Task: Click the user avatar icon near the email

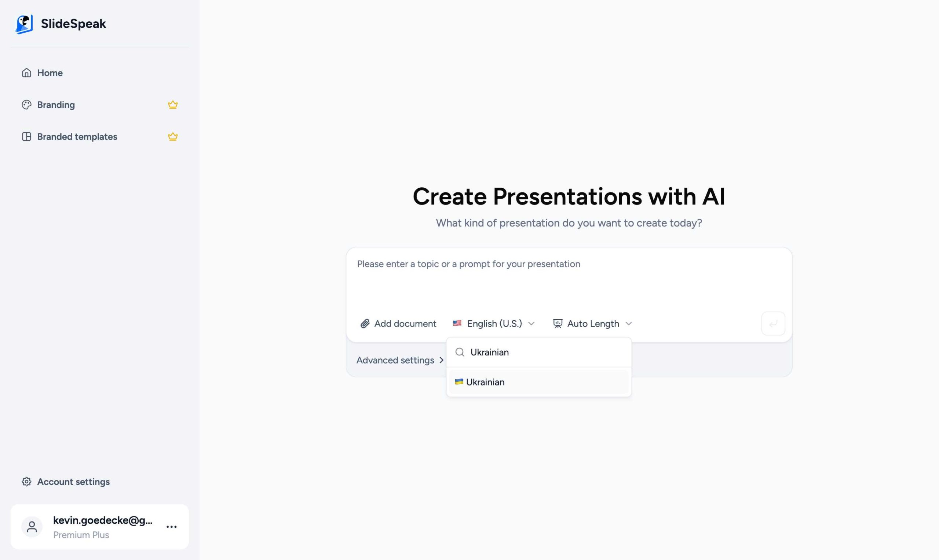Action: pos(32,527)
